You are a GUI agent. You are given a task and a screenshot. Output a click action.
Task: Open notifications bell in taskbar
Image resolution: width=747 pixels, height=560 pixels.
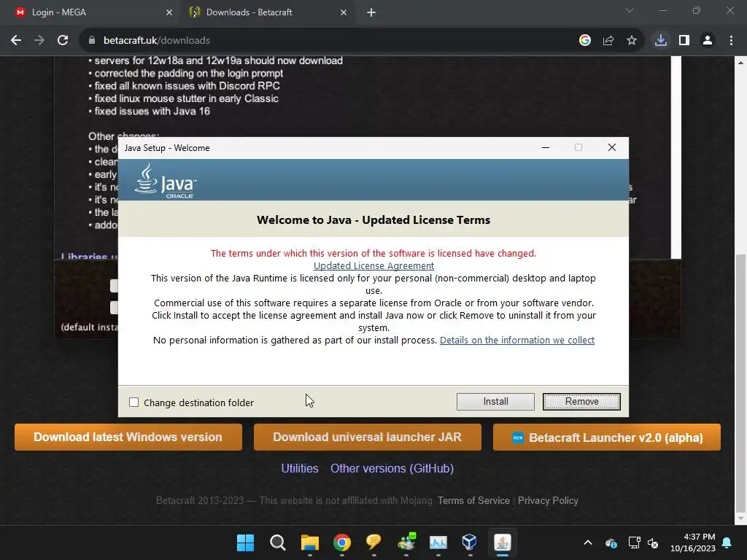click(727, 542)
